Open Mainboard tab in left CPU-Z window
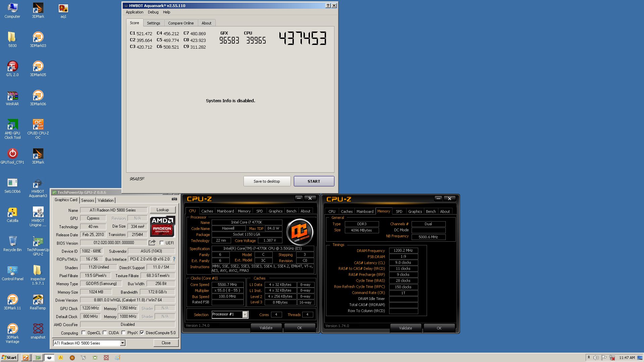The image size is (644, 362). [225, 211]
